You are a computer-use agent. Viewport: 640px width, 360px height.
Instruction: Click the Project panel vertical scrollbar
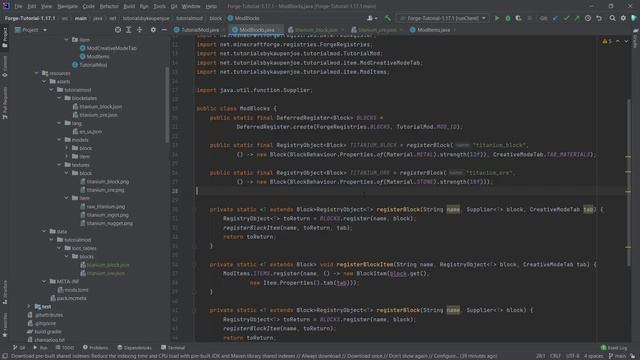(167, 104)
